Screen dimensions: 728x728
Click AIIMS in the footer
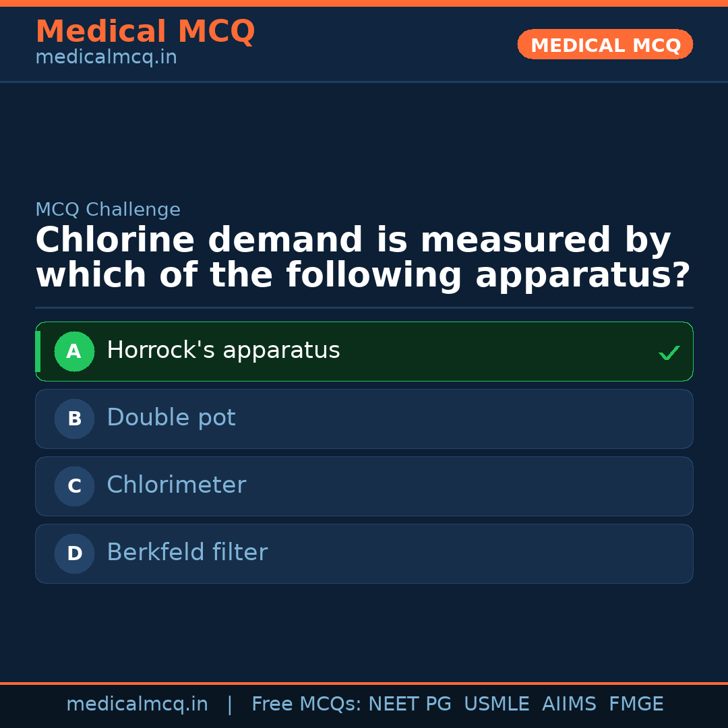tap(569, 704)
